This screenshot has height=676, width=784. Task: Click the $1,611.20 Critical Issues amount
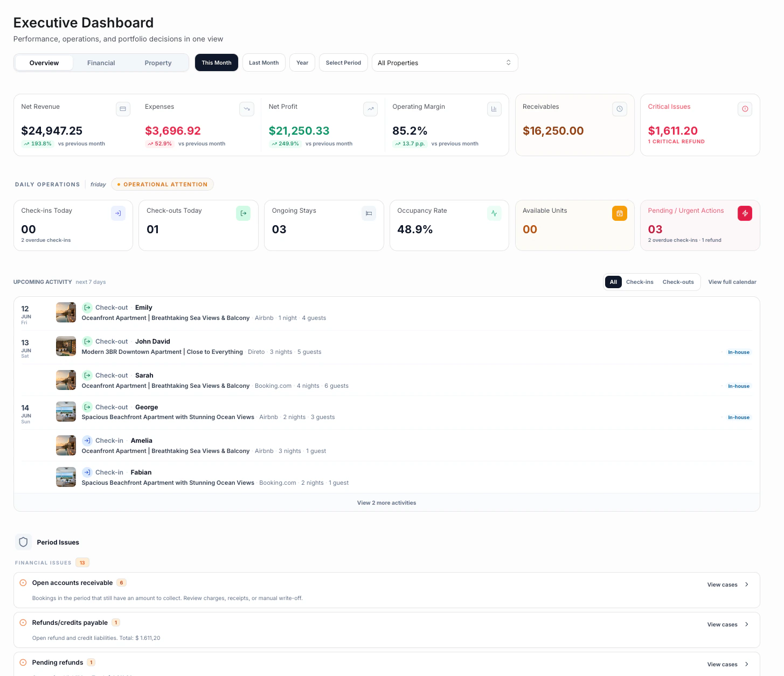click(x=672, y=131)
